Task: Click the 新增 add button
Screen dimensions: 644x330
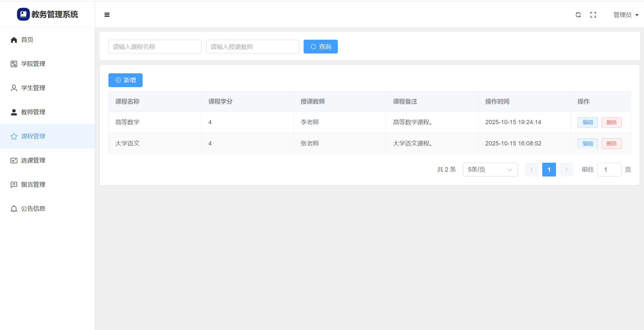Action: pyautogui.click(x=125, y=80)
